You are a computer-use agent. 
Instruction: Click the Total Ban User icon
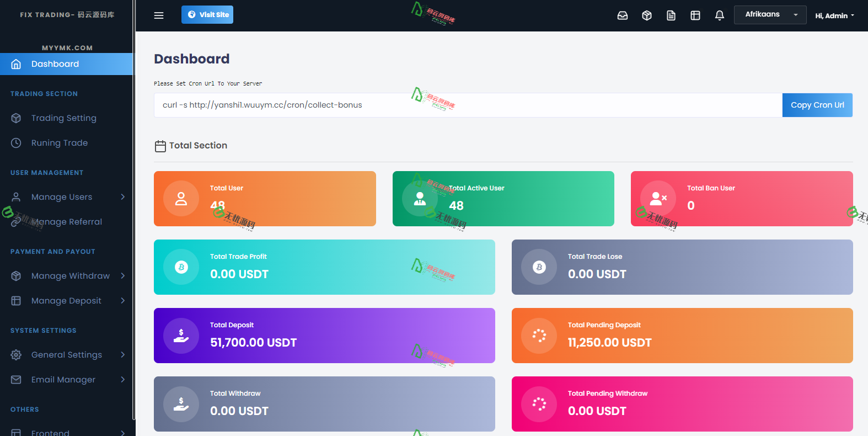[x=658, y=199]
